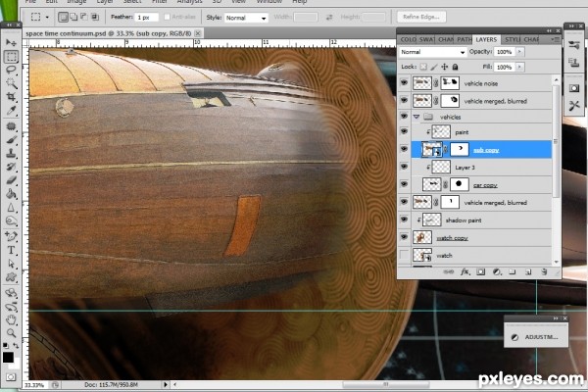Image resolution: width=588 pixels, height=392 pixels.
Task: Open the status bar info arrow
Action: coord(166,384)
